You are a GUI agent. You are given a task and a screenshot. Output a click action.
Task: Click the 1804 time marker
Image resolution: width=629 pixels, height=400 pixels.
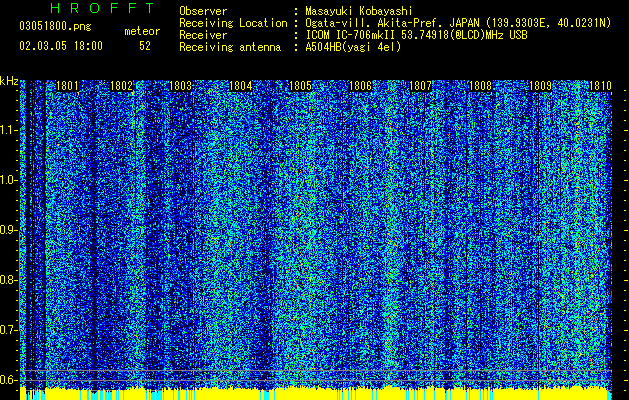240,86
